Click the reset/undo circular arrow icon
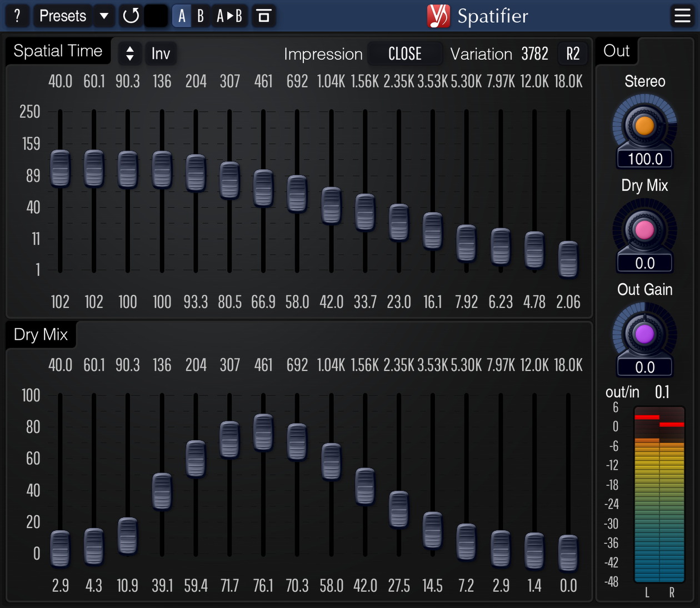This screenshot has height=608, width=700. tap(131, 16)
